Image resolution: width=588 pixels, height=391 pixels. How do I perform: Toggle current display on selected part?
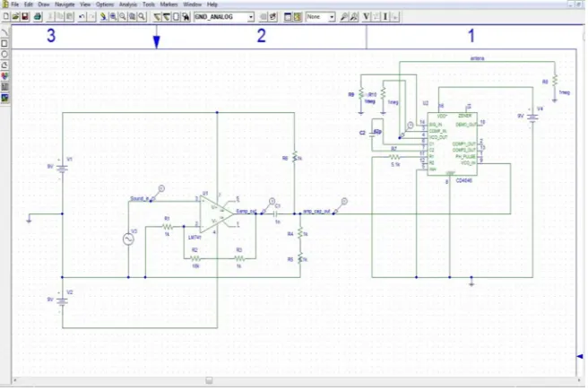[x=395, y=17]
